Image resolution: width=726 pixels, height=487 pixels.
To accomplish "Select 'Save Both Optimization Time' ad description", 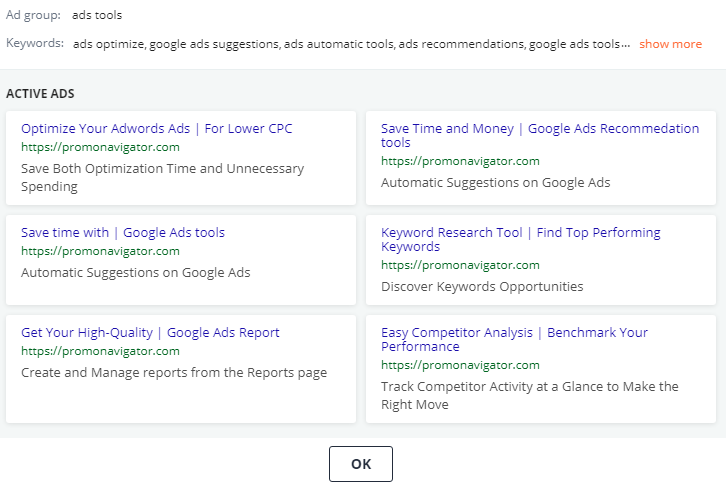I will pos(163,177).
